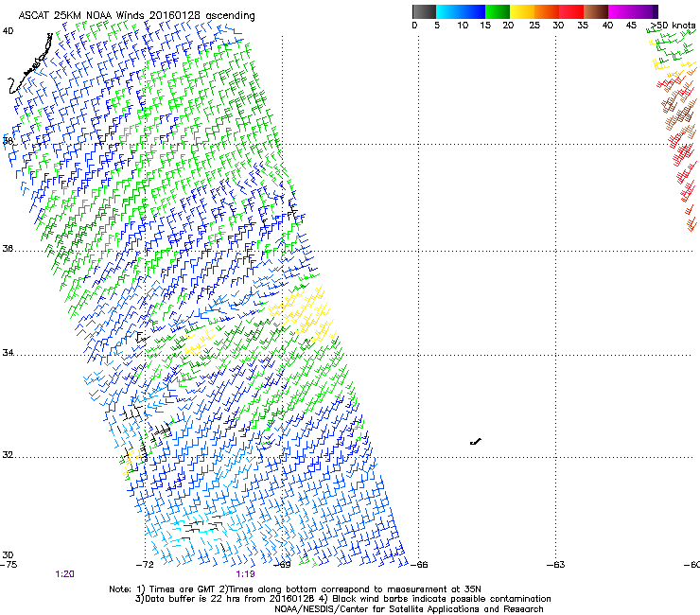Viewport: 700px width, 615px height.
Task: Click the red 30-35 knots legend swatch
Action: [x=571, y=11]
